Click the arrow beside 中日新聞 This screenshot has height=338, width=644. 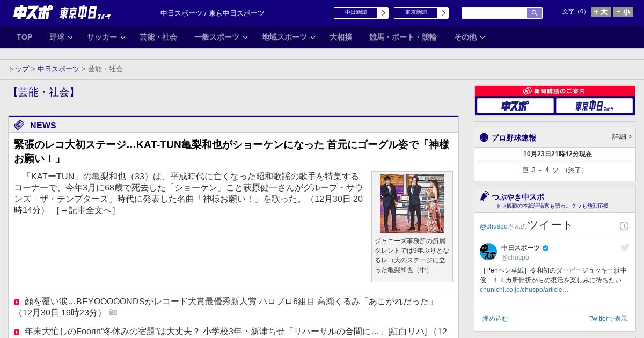click(x=383, y=13)
